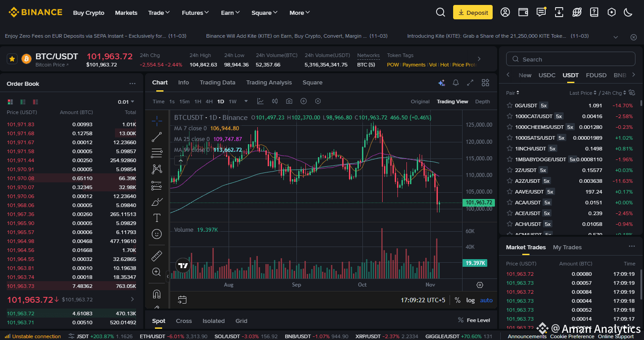This screenshot has width=644, height=340.
Task: Open the Trade menu dropdown
Action: 159,13
